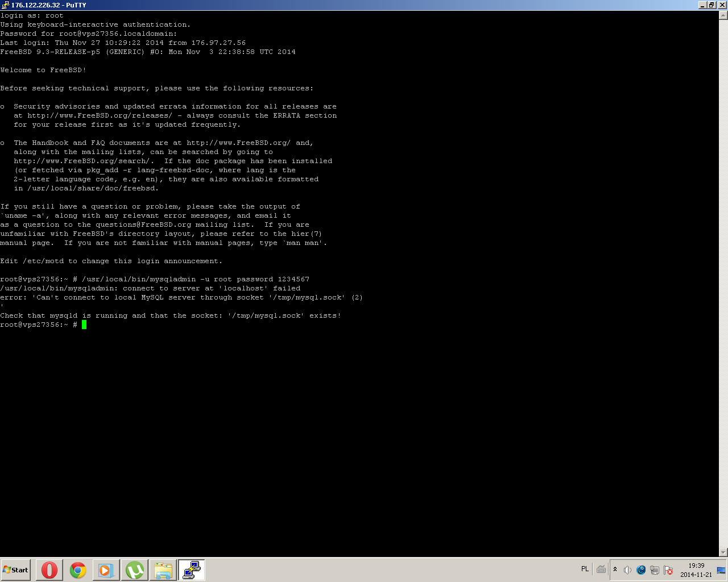Show hidden tray icons with the double chevron
Viewport: 728px width, 582px height.
click(615, 569)
